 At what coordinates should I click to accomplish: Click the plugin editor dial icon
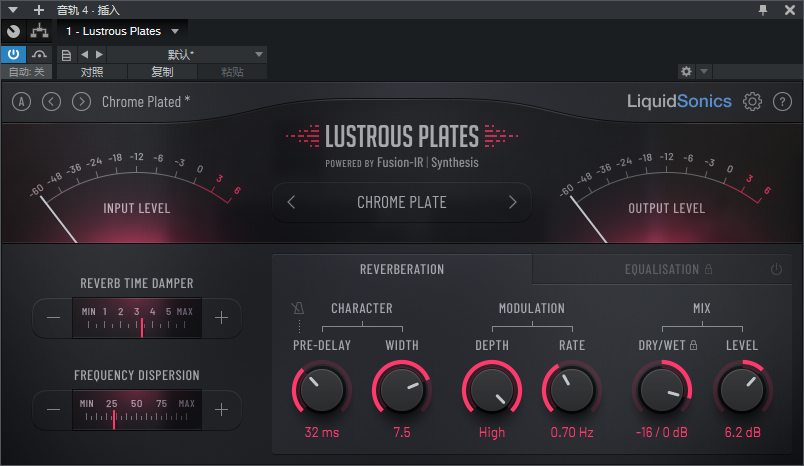tap(14, 31)
